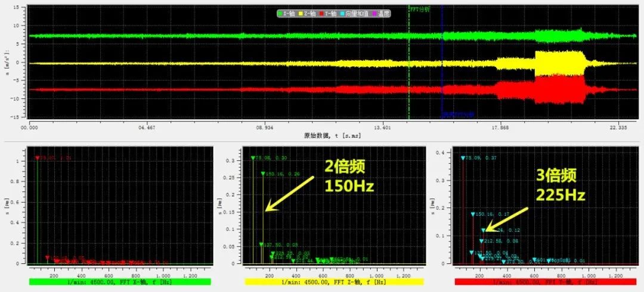Click the 150.16 peak marker in Y-axis FFT
The image size is (644, 292).
(x=473, y=214)
